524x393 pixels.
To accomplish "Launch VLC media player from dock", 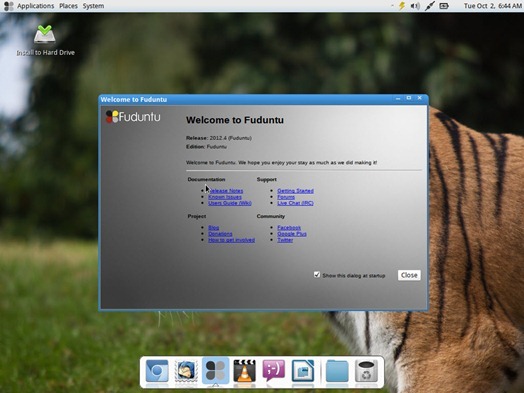I will click(245, 371).
